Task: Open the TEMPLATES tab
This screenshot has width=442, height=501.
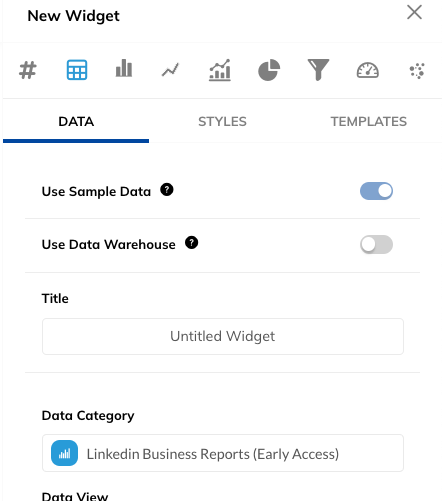Action: [369, 122]
